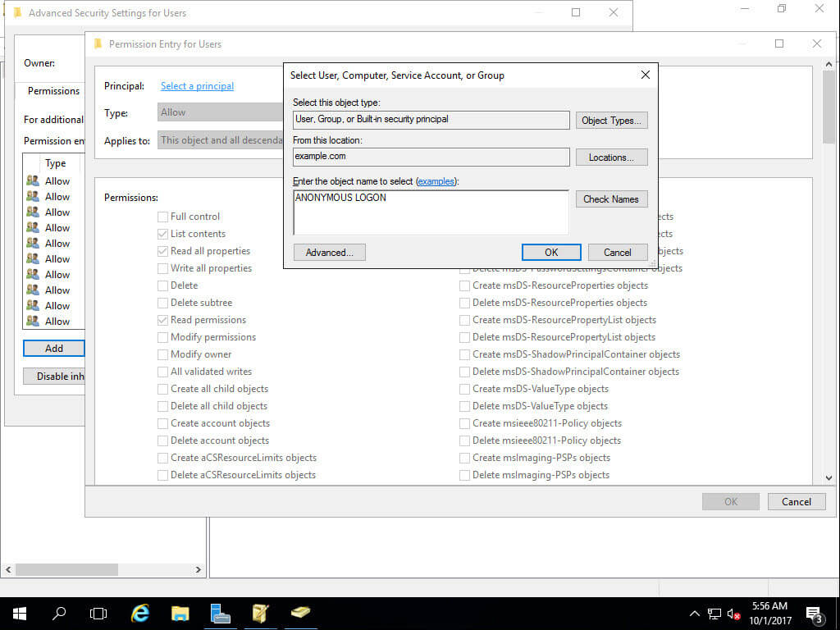The image size is (840, 630).
Task: Open Task View from the taskbar
Action: pos(98,613)
